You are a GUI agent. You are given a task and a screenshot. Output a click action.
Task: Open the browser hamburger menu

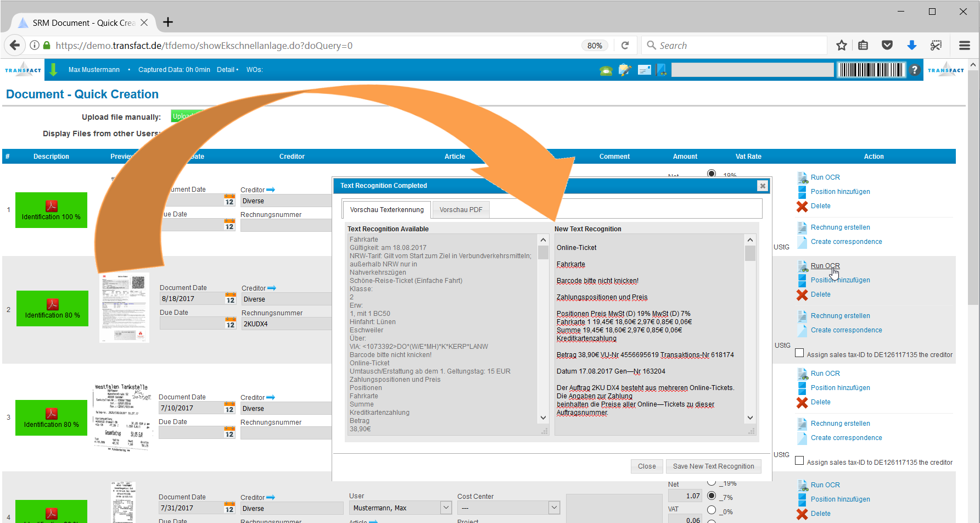(964, 46)
